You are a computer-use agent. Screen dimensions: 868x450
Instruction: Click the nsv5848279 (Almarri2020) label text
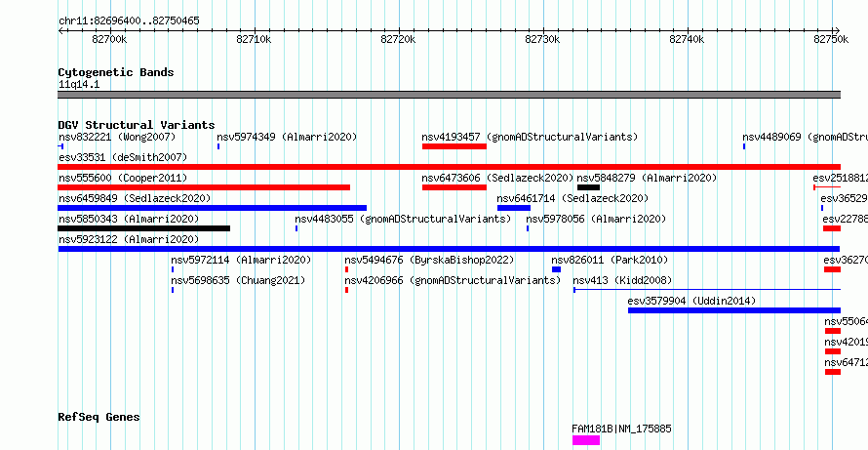648,178
